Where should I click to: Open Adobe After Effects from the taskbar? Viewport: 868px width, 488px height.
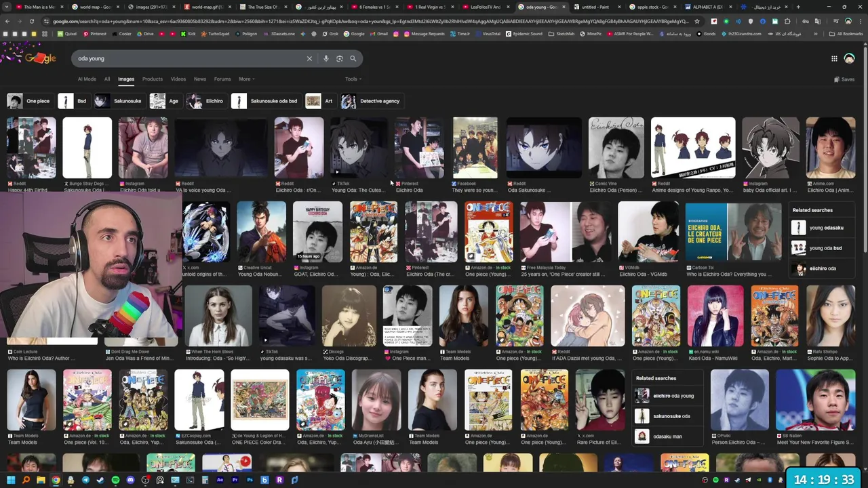220,480
